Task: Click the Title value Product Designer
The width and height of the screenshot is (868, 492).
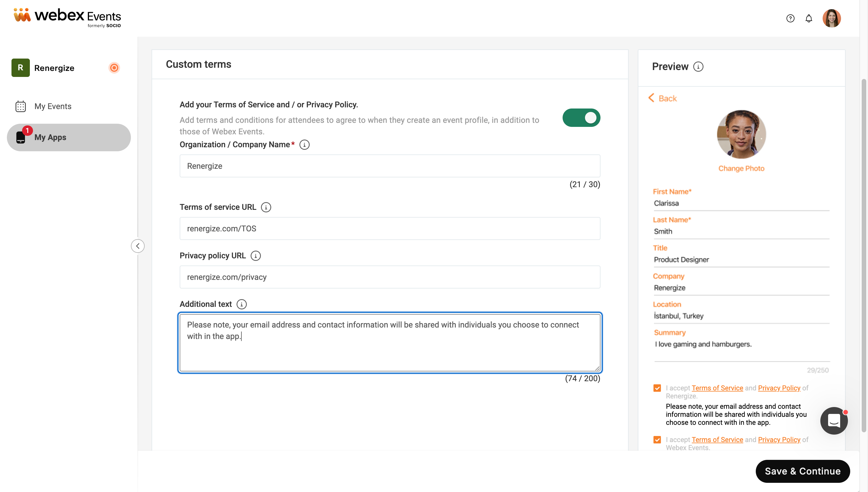Action: click(x=681, y=259)
